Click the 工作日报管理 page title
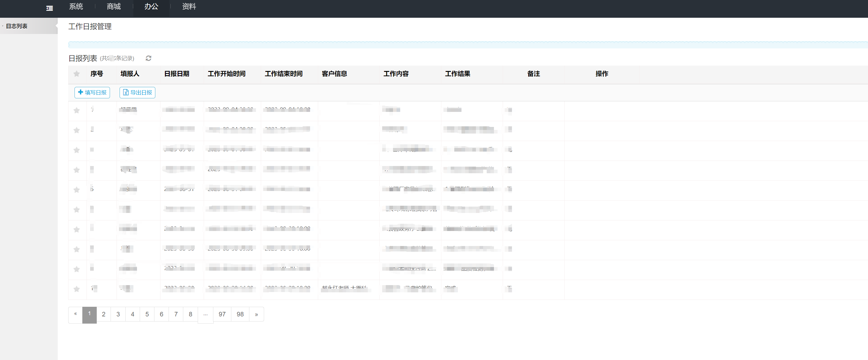Viewport: 868px width, 360px height. point(90,26)
